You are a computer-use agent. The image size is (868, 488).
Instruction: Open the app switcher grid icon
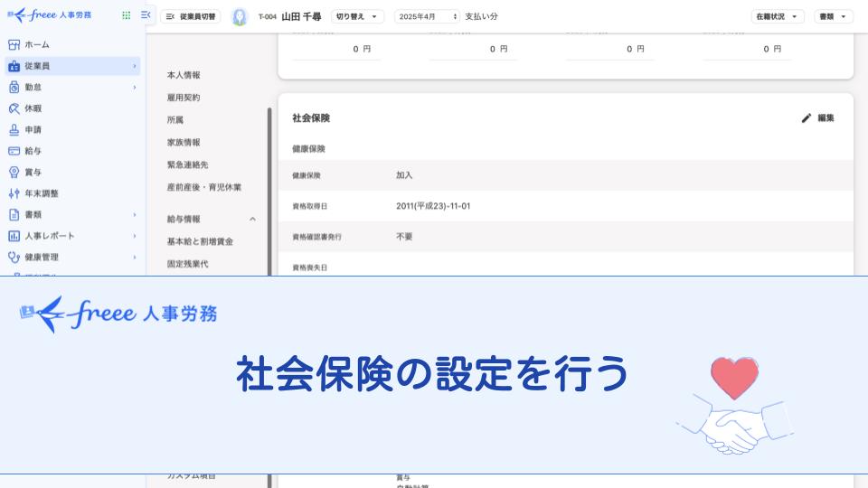[127, 15]
